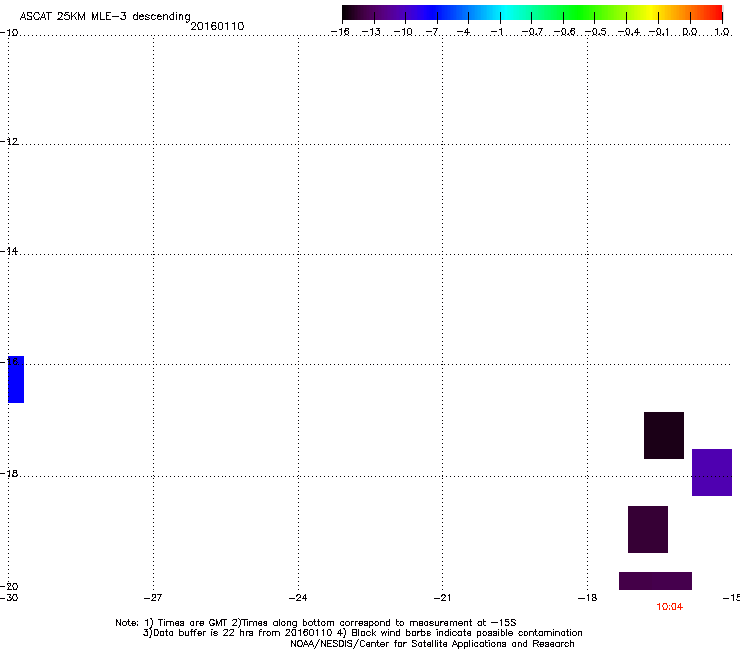Click the -20 latitude axis label
Screen dimensions: 740x650
coord(9,587)
